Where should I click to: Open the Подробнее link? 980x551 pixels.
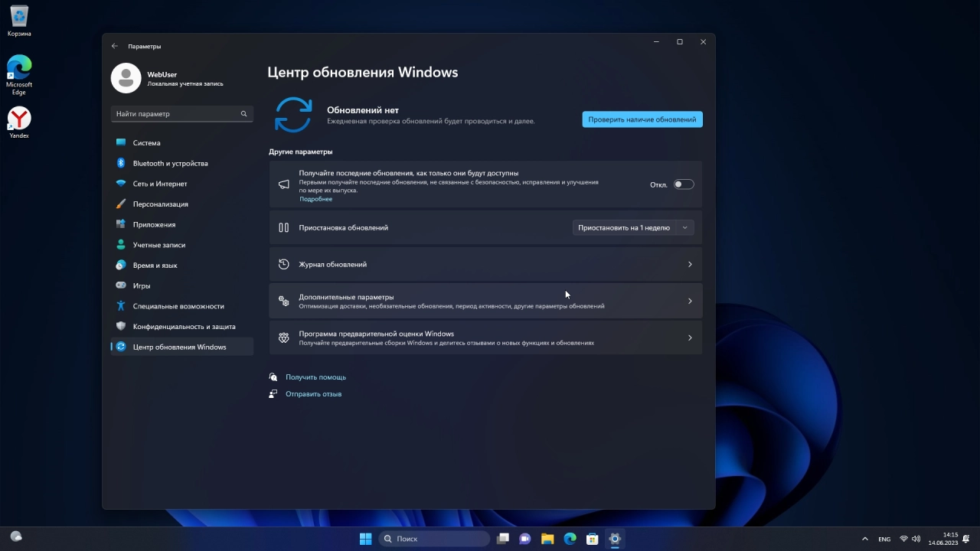pos(315,199)
